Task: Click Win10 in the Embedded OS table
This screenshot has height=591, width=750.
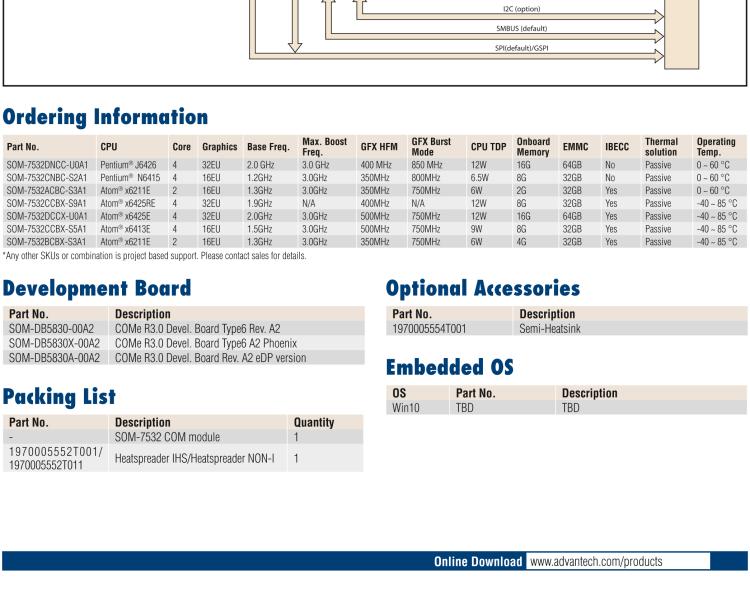Action: 406,408
